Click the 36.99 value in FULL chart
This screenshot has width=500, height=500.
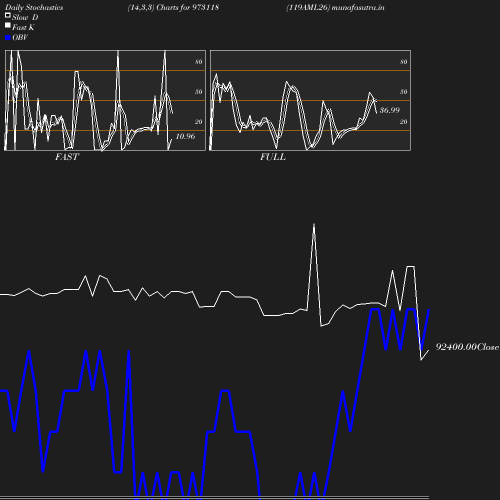tap(390, 110)
